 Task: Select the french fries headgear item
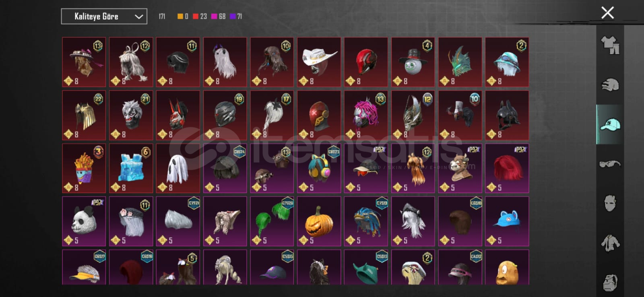click(x=84, y=168)
